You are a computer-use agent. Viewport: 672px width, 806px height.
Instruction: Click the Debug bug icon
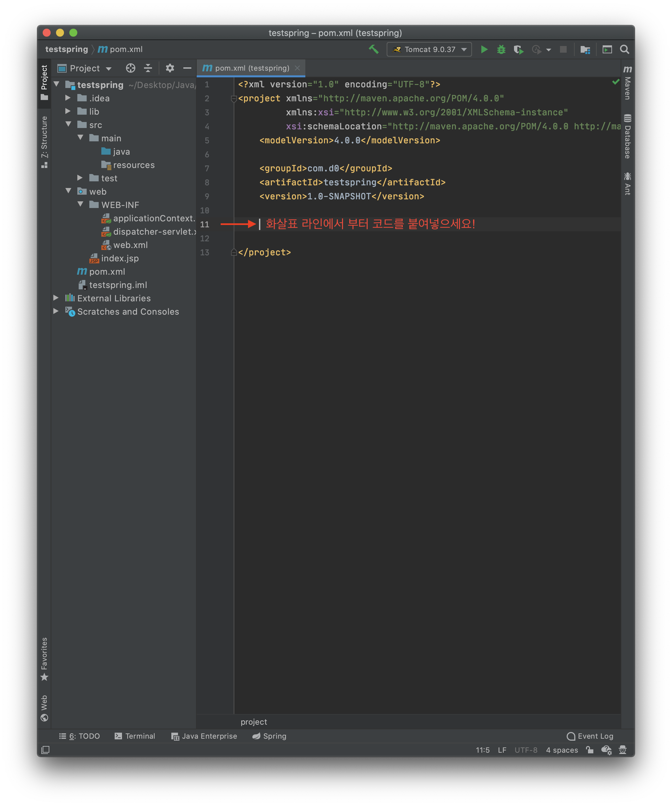click(501, 50)
